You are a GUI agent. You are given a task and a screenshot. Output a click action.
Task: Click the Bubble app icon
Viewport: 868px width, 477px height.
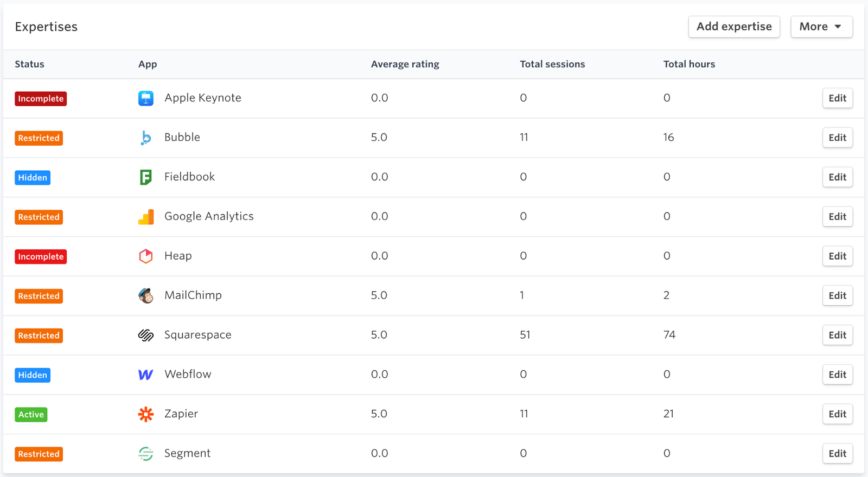(x=146, y=138)
